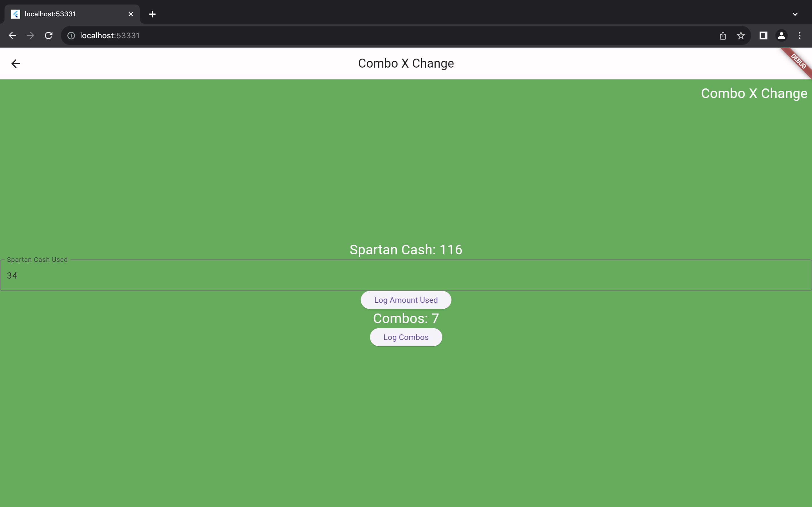Viewport: 812px width, 507px height.
Task: Click the Log Amount Used button
Action: point(406,300)
